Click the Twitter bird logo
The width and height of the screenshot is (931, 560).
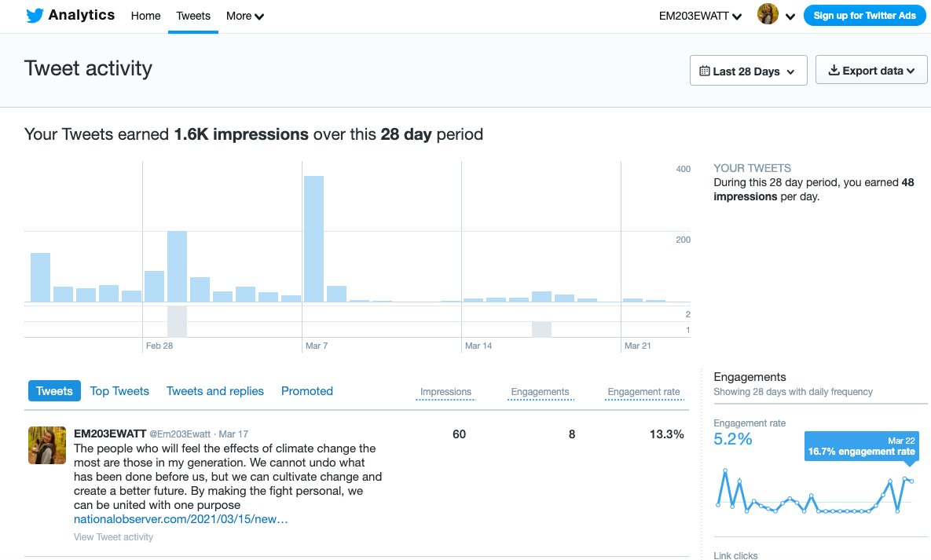point(35,16)
